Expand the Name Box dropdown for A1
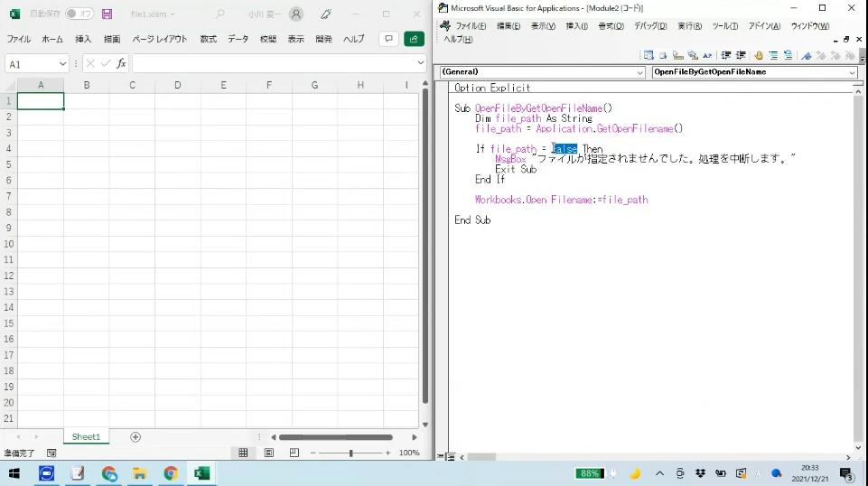 [x=62, y=64]
